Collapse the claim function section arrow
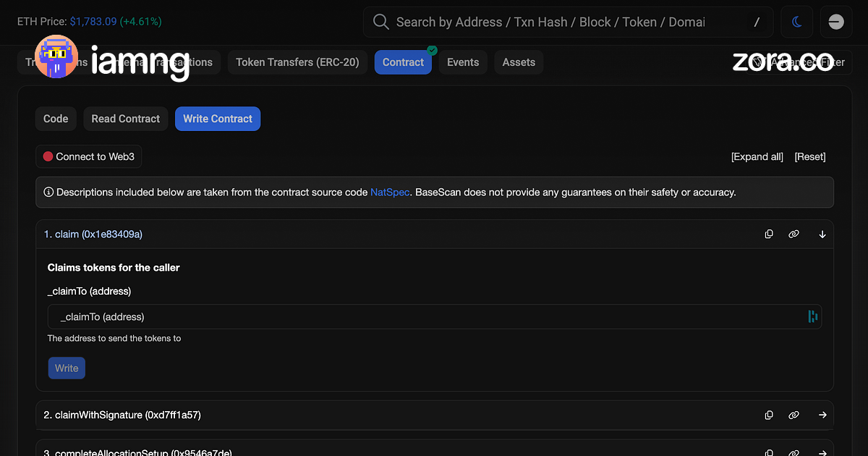Screen dimensions: 868x456 (x=822, y=235)
